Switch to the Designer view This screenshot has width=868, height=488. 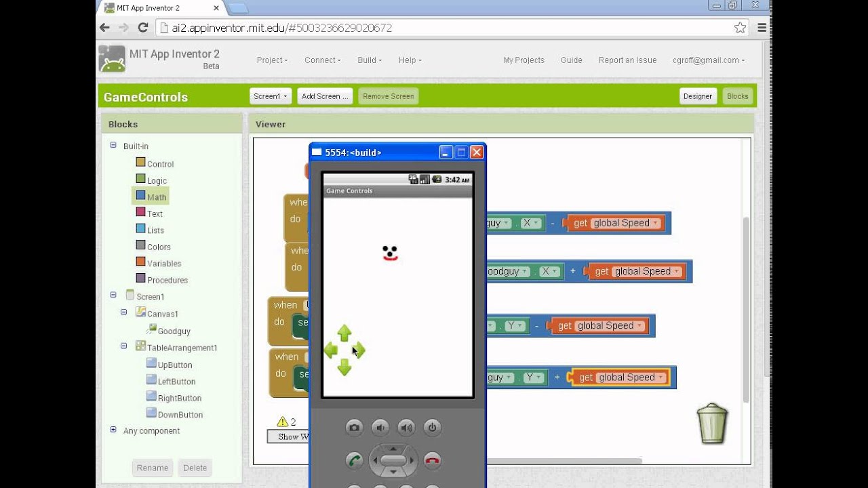point(698,96)
